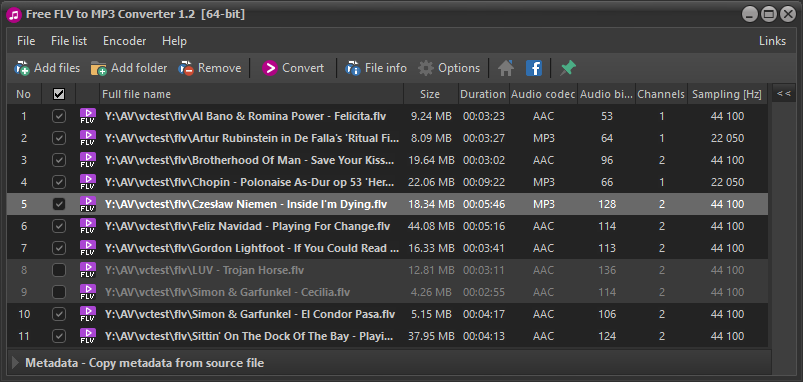Screen dimensions: 803x382
Task: Select the Feliz Navidad file name
Action: tap(247, 226)
